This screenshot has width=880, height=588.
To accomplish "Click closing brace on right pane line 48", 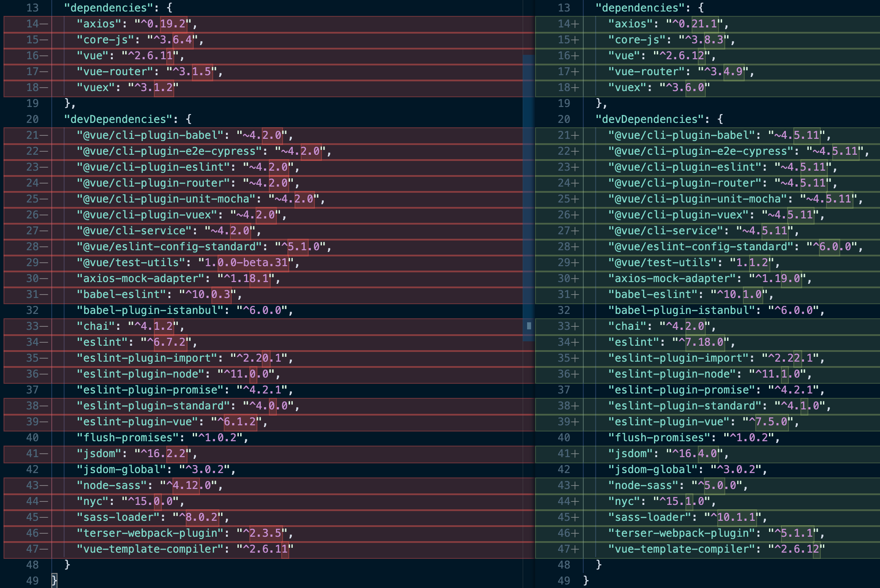I will click(x=599, y=565).
